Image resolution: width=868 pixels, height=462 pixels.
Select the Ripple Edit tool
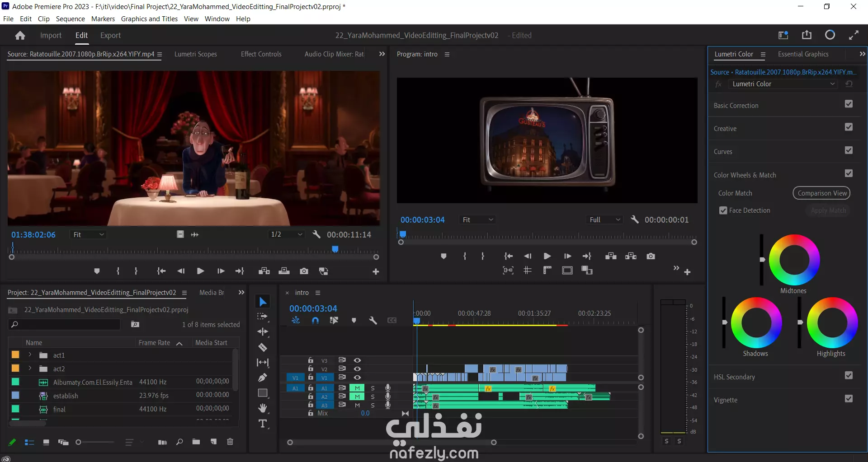[x=263, y=332]
